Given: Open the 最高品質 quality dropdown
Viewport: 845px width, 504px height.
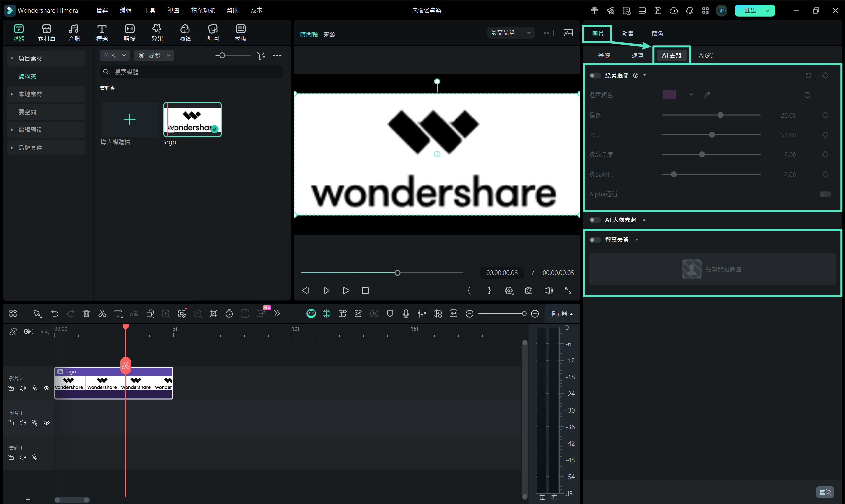Looking at the screenshot, I should pos(510,33).
